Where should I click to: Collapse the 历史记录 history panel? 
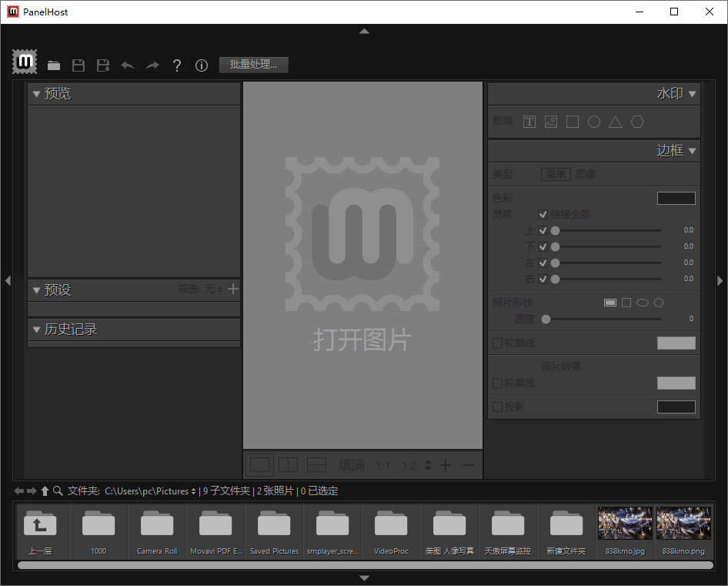tap(37, 330)
